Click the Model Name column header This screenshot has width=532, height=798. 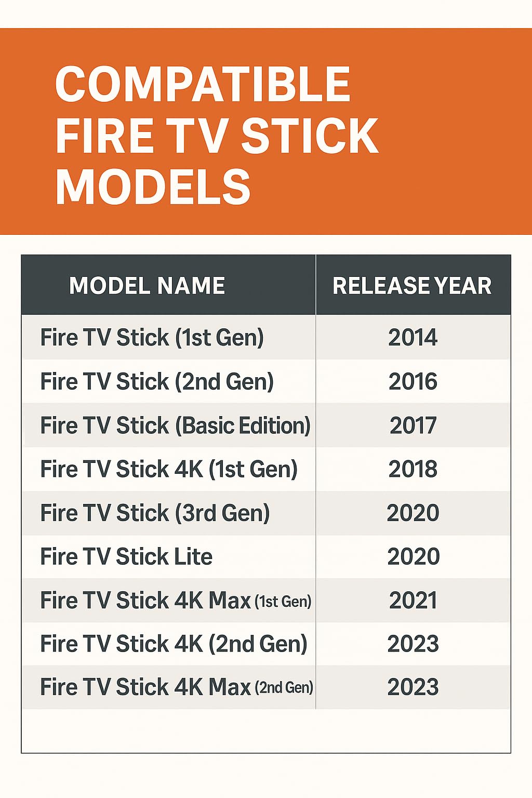pyautogui.click(x=147, y=285)
